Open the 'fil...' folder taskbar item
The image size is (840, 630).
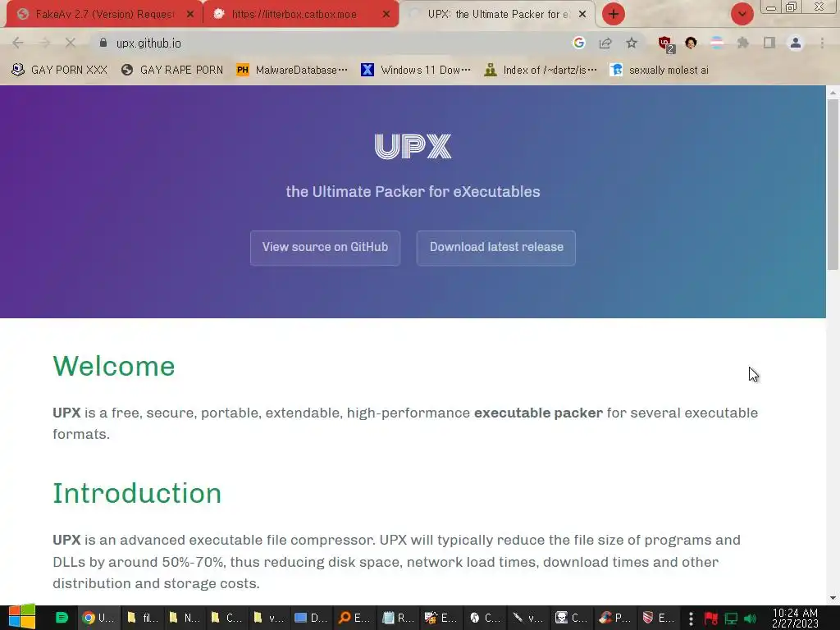[141, 618]
